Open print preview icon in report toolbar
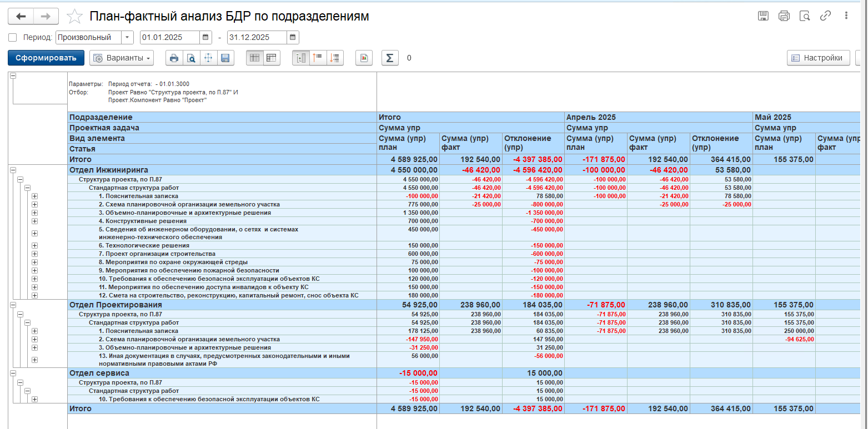This screenshot has height=429, width=868. 191,58
